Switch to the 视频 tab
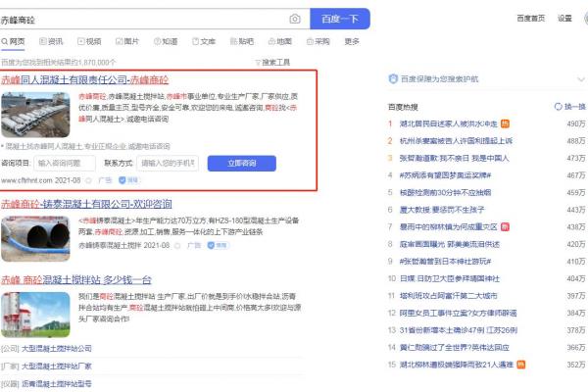 coord(89,41)
